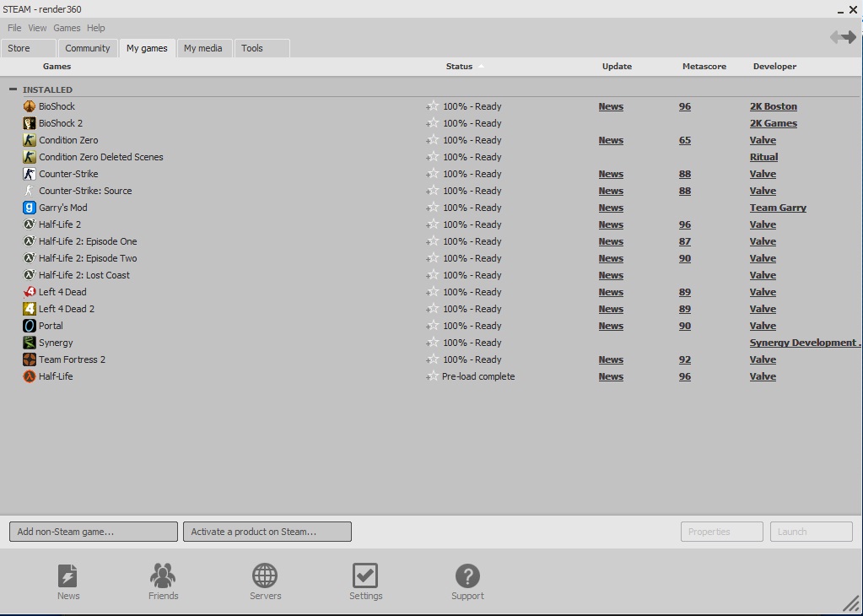
Task: Mark Portal as favorite with star
Action: click(433, 326)
